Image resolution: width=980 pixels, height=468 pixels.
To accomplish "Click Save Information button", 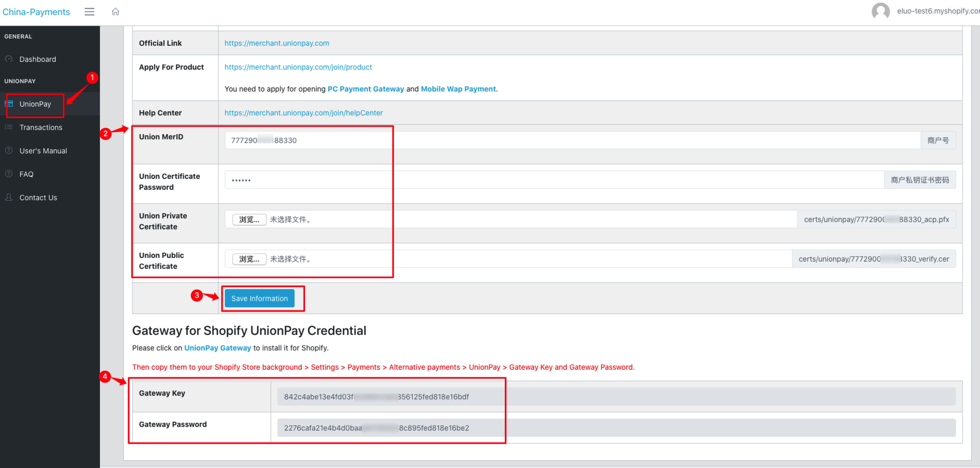I will point(259,298).
